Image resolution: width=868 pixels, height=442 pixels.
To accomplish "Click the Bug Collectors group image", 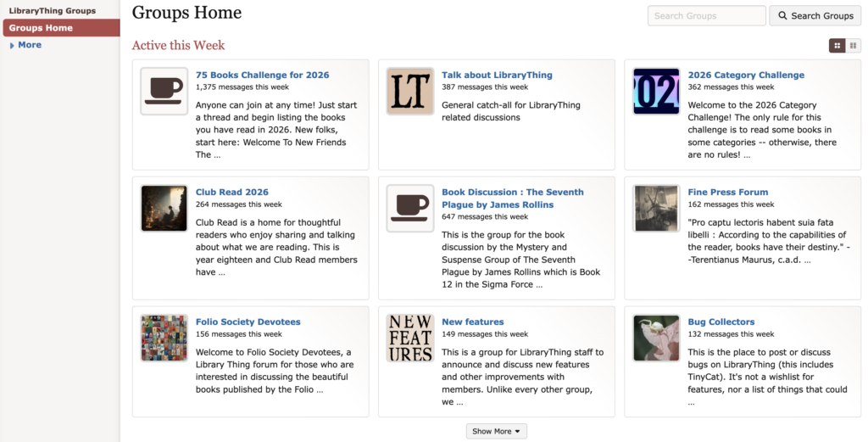I will tap(656, 338).
